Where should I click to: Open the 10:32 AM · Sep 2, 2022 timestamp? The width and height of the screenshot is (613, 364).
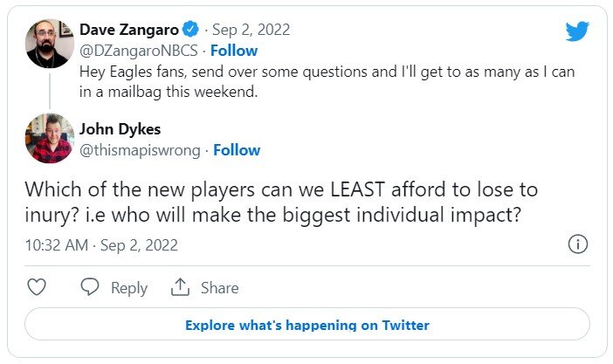(101, 245)
